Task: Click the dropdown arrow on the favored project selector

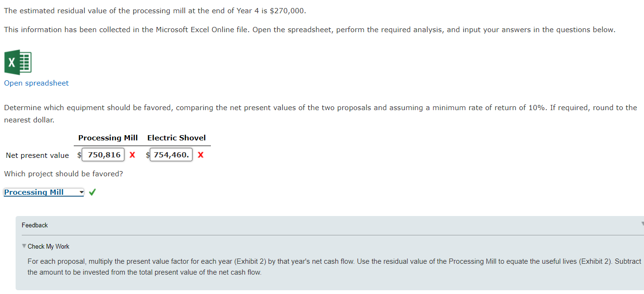Action: point(80,192)
